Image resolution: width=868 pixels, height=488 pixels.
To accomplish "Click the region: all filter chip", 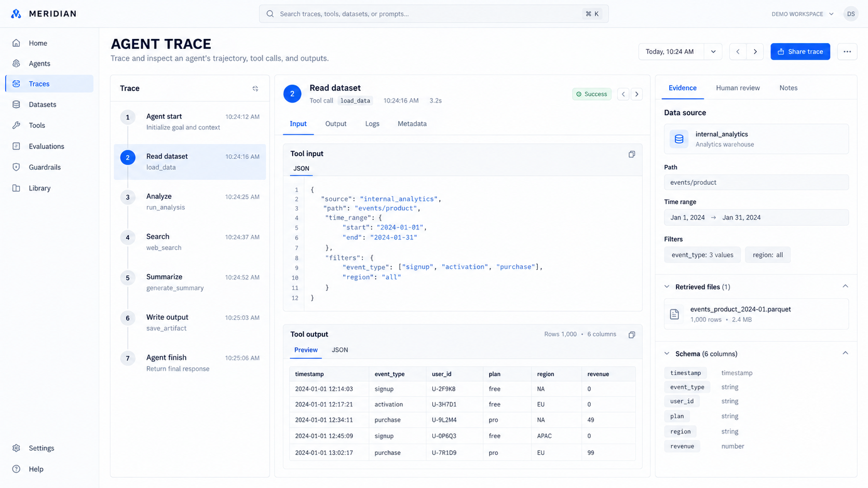I will tap(768, 255).
